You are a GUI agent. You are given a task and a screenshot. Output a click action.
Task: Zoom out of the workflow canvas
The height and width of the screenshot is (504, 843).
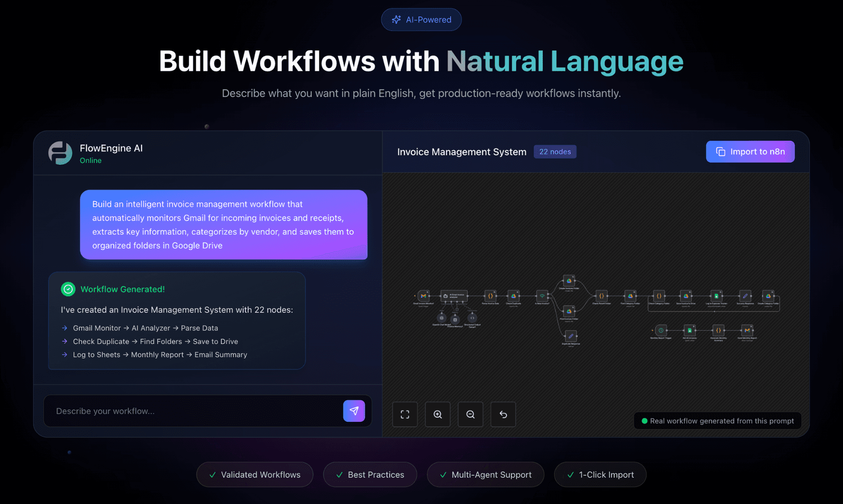(x=470, y=414)
